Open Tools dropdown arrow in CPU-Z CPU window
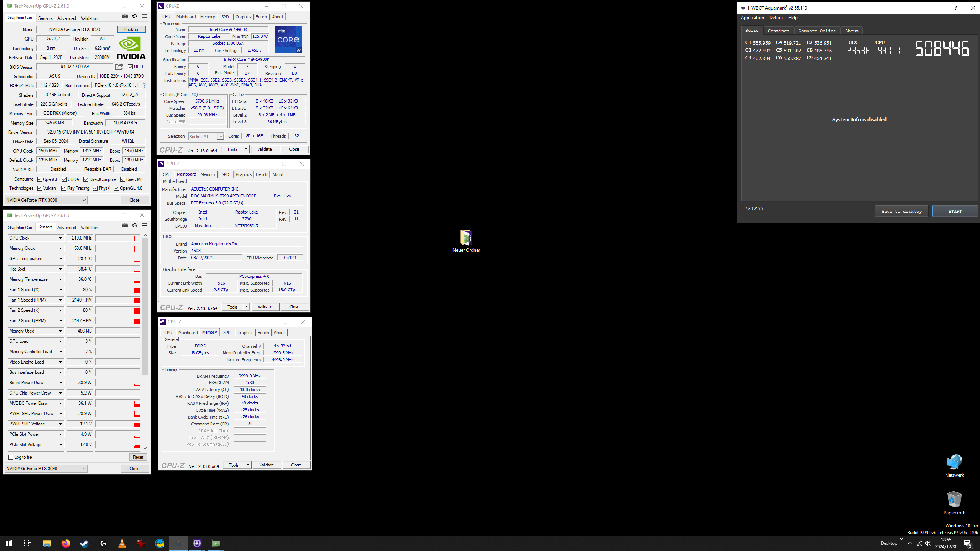Image resolution: width=980 pixels, height=551 pixels. (246, 149)
